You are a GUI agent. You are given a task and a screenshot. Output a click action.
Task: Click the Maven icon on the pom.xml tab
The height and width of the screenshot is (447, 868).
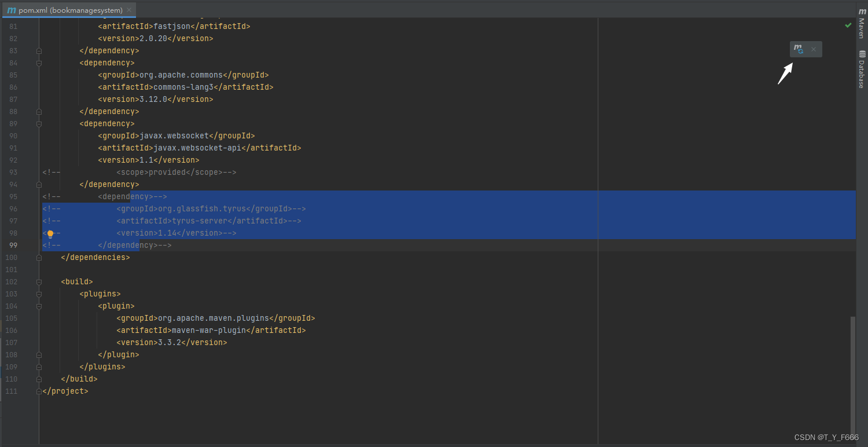pyautogui.click(x=13, y=10)
